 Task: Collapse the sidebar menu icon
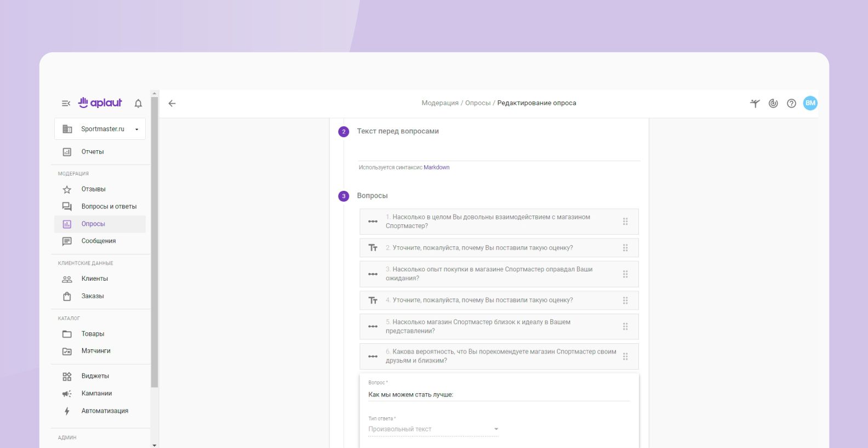tap(66, 103)
